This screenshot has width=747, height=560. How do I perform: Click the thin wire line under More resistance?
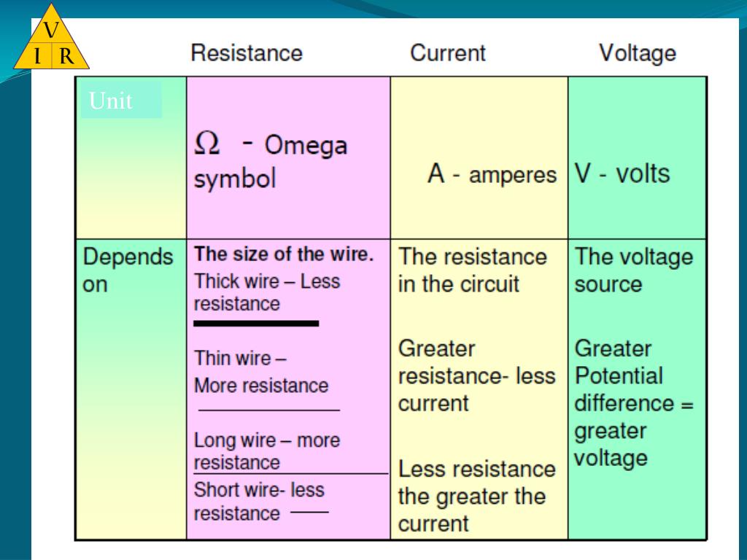269,410
